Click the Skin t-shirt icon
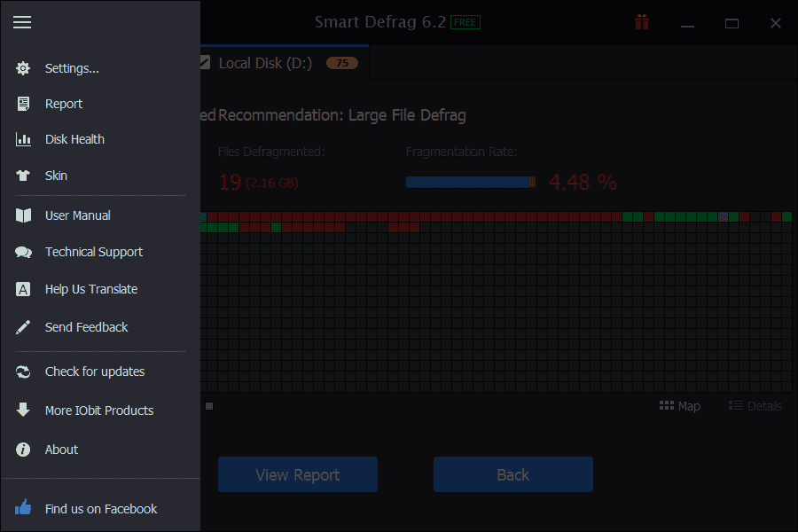 (23, 176)
